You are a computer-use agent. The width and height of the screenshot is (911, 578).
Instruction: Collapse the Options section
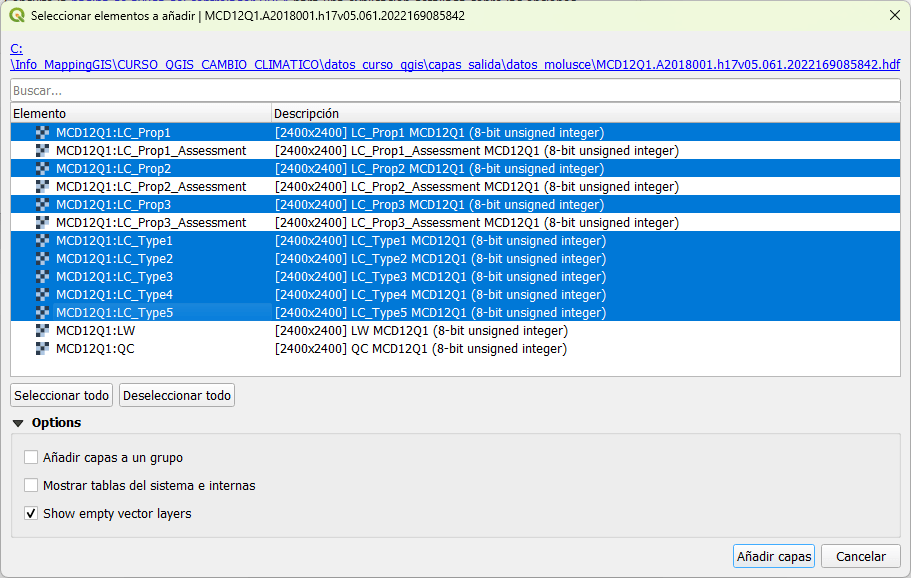point(18,423)
